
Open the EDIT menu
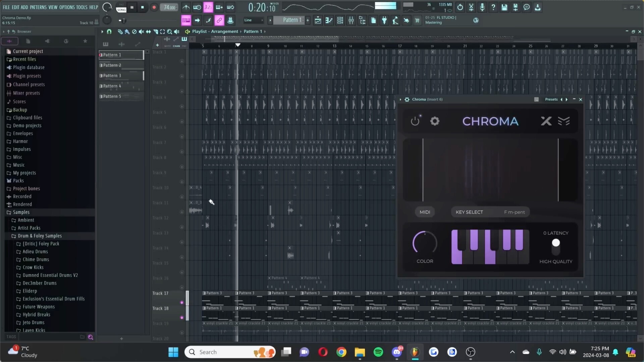[x=15, y=7]
